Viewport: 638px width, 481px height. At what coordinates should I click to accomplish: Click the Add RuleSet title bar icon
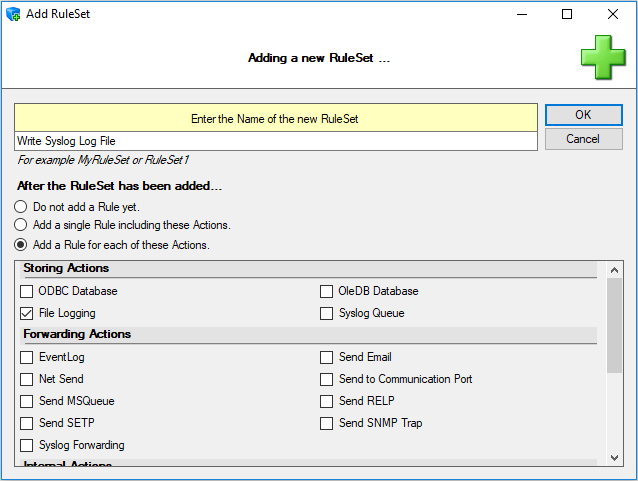(13, 14)
